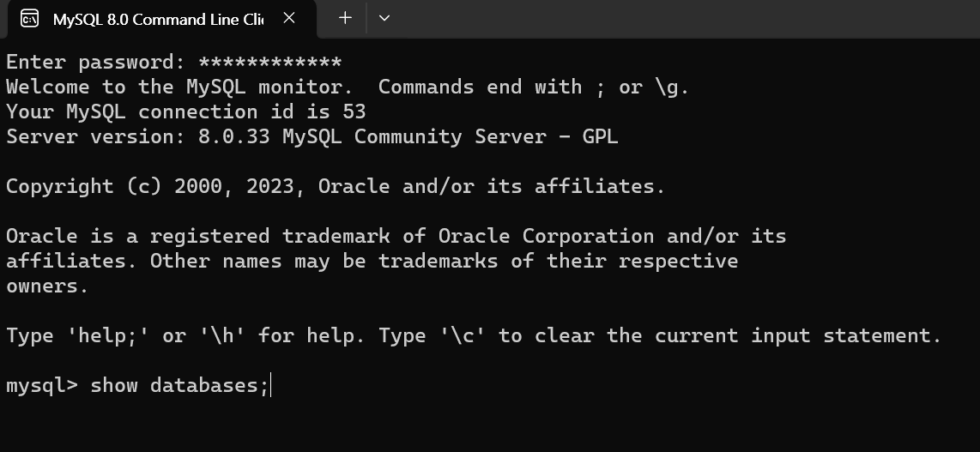The image size is (980, 452).
Task: Click the 'Server version: 8.0.33' text
Action: (138, 136)
